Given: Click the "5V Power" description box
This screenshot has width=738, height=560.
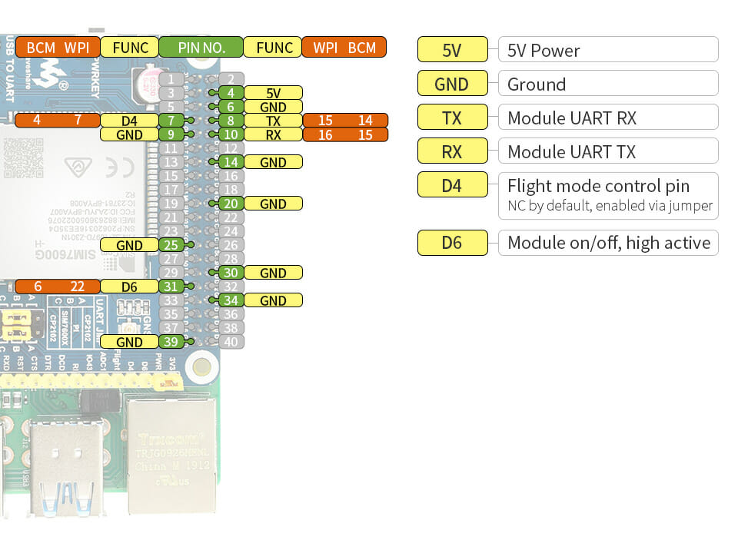Looking at the screenshot, I should point(608,49).
